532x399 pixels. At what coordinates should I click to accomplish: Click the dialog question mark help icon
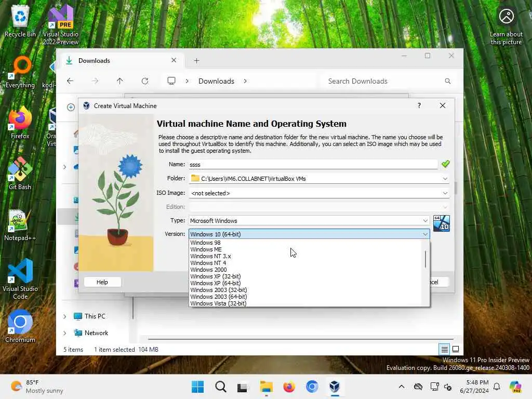pyautogui.click(x=419, y=105)
